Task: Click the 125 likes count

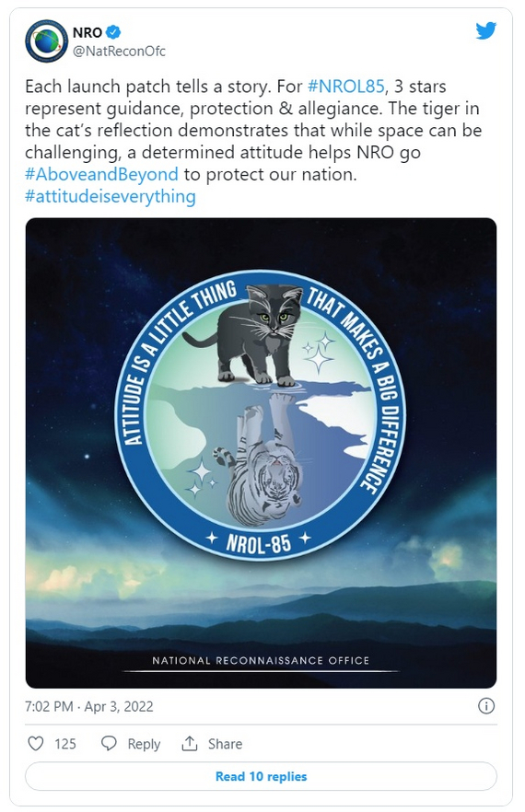Action: click(x=65, y=744)
